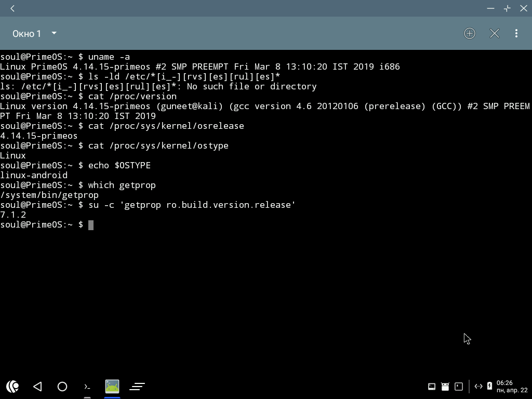Click the '4.14.15-primeos' osrelease output
Screen dimensions: 532x399
(38, 136)
